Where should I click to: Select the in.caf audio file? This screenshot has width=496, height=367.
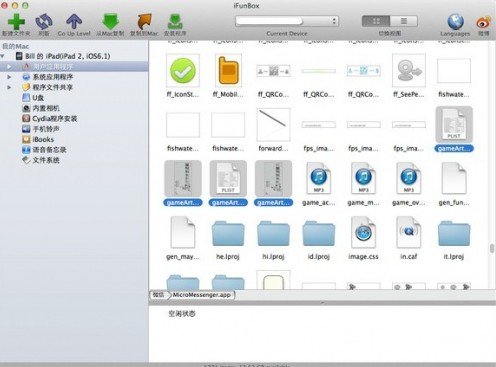(409, 232)
